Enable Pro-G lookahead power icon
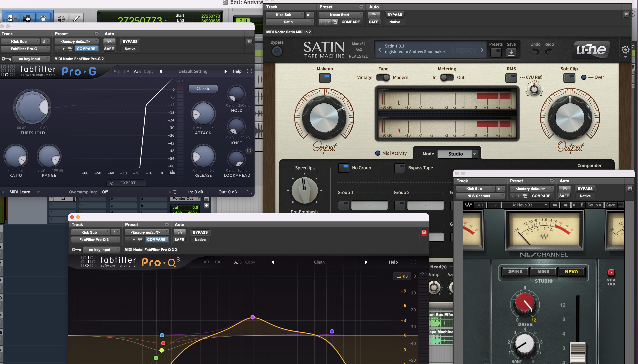This screenshot has width=638, height=364. click(249, 150)
